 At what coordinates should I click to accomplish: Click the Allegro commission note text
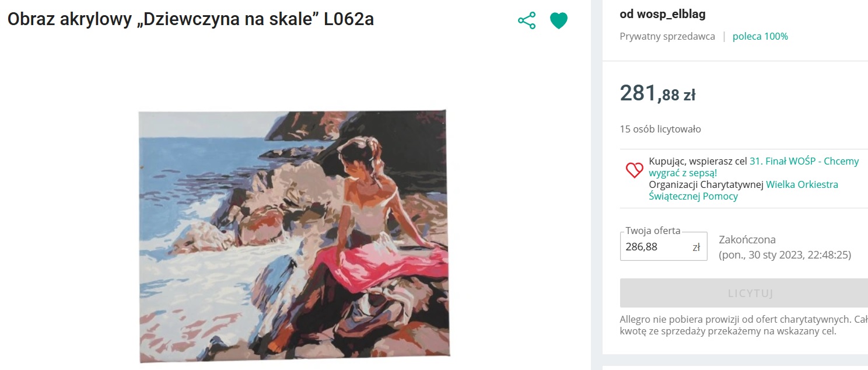744,326
